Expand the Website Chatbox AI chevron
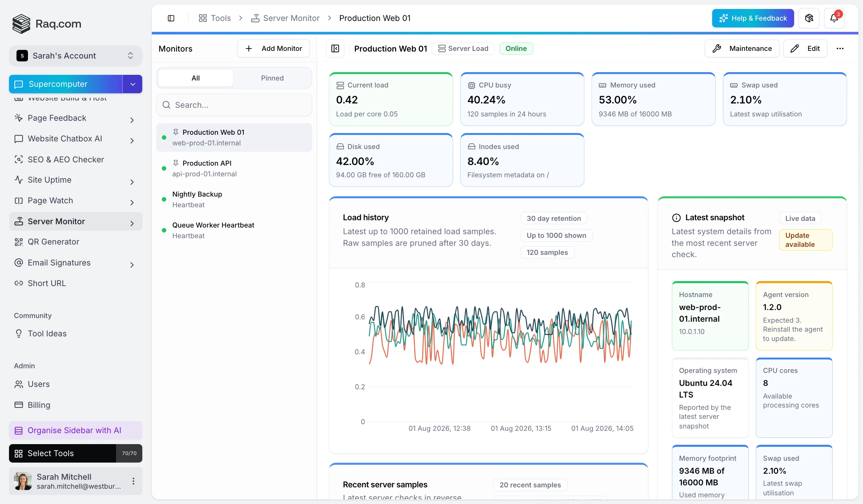Image resolution: width=863 pixels, height=504 pixels. 132,141
